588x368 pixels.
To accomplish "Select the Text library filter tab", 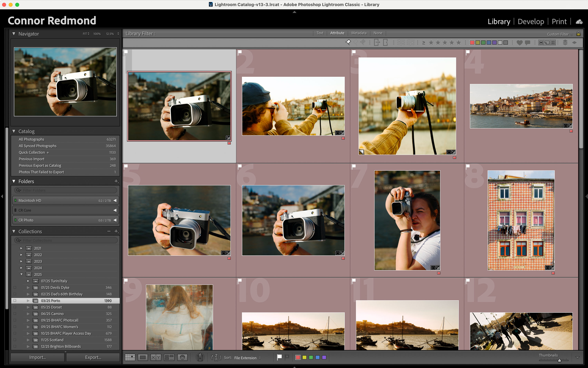I will tap(320, 33).
